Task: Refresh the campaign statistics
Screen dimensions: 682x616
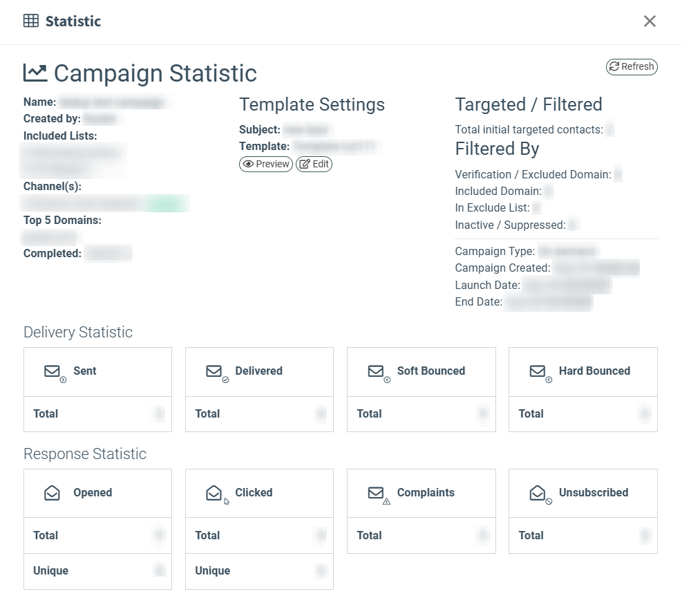Action: tap(632, 66)
